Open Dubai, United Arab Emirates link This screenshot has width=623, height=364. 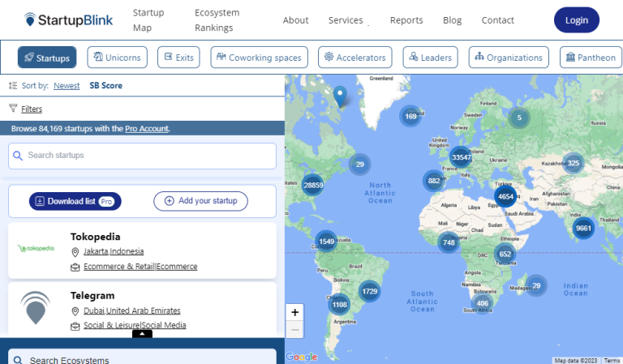[x=132, y=310]
